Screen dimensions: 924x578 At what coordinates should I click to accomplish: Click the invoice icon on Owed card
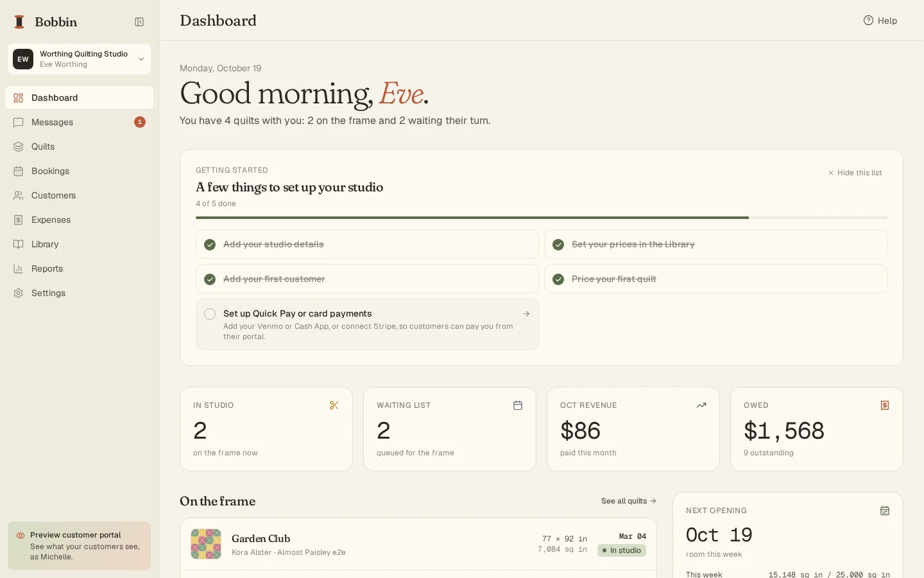coord(885,405)
